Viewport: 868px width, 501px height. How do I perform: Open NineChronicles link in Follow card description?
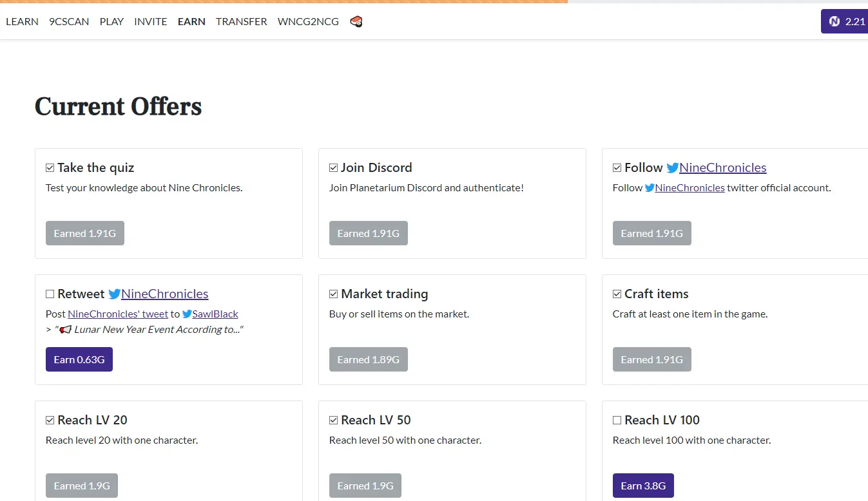pyautogui.click(x=690, y=188)
